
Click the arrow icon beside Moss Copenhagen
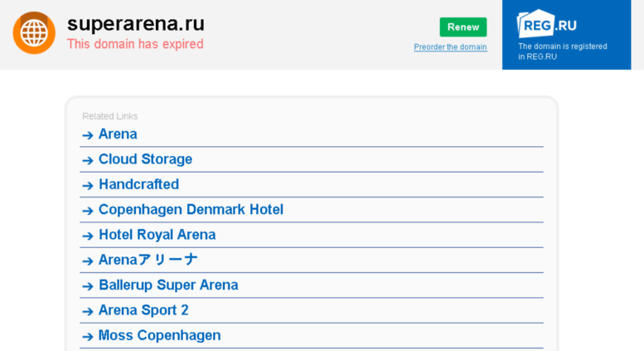(x=88, y=336)
